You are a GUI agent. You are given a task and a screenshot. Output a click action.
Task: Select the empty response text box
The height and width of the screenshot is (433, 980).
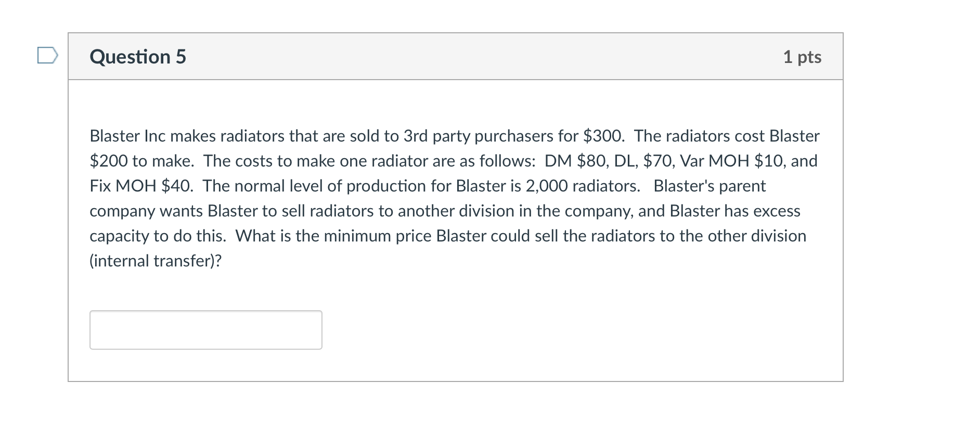(205, 329)
